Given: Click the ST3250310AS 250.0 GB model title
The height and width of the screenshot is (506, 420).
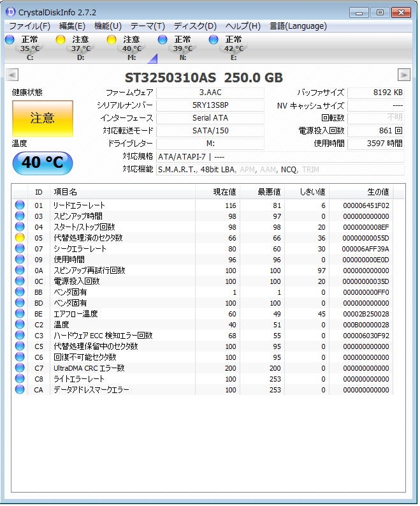Looking at the screenshot, I should pos(204,78).
